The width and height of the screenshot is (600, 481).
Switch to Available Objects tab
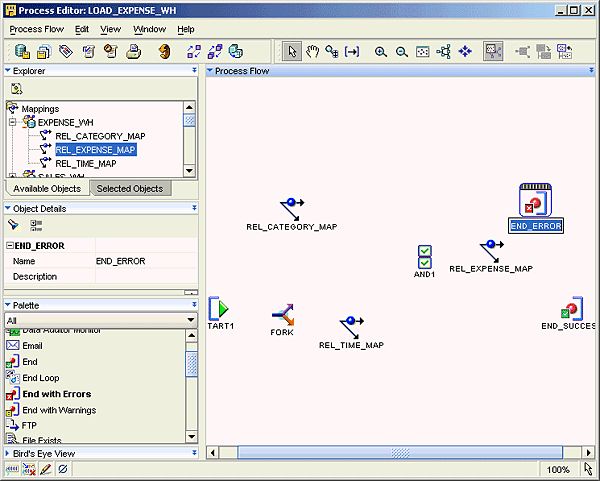(47, 189)
